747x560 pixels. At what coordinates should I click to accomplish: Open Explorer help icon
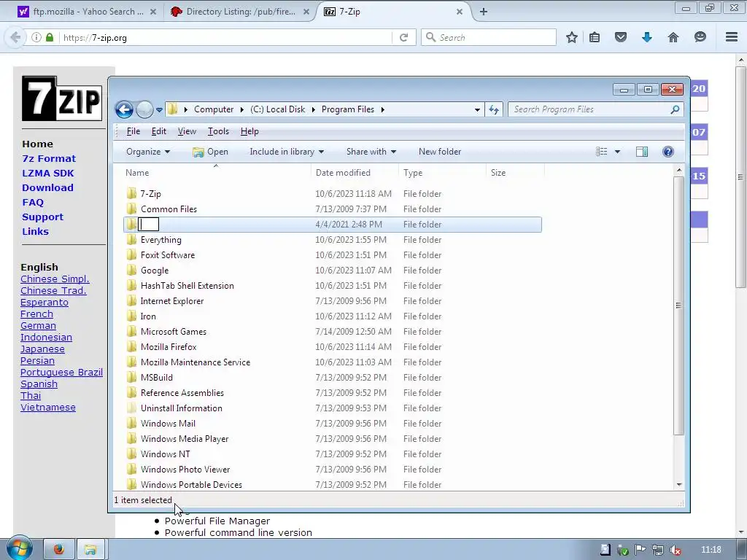click(668, 152)
